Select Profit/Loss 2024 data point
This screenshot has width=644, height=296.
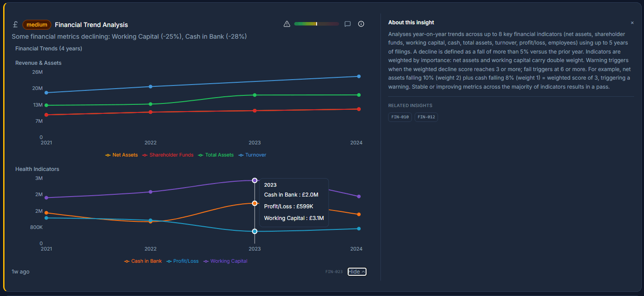tap(359, 229)
